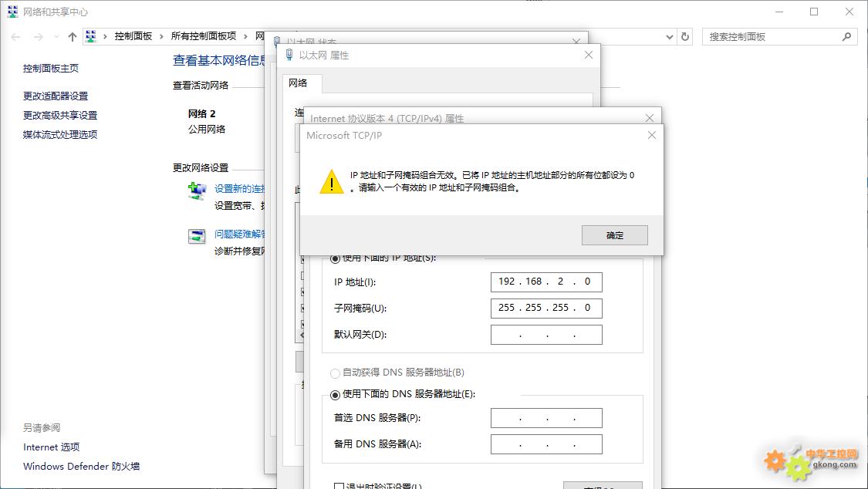
Task: Open recent locations dropdown arrow
Action: click(x=56, y=37)
